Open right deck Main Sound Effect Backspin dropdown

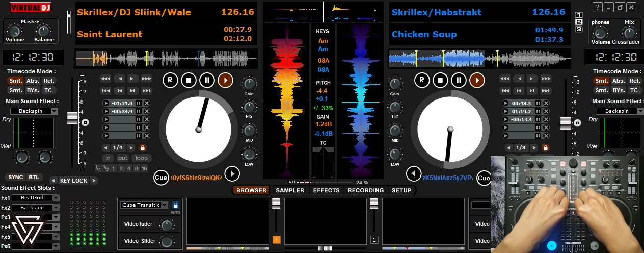click(x=640, y=111)
